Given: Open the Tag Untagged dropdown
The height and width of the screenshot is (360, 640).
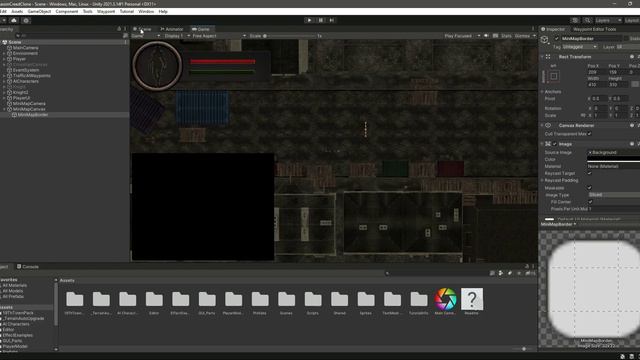Looking at the screenshot, I should (x=580, y=47).
